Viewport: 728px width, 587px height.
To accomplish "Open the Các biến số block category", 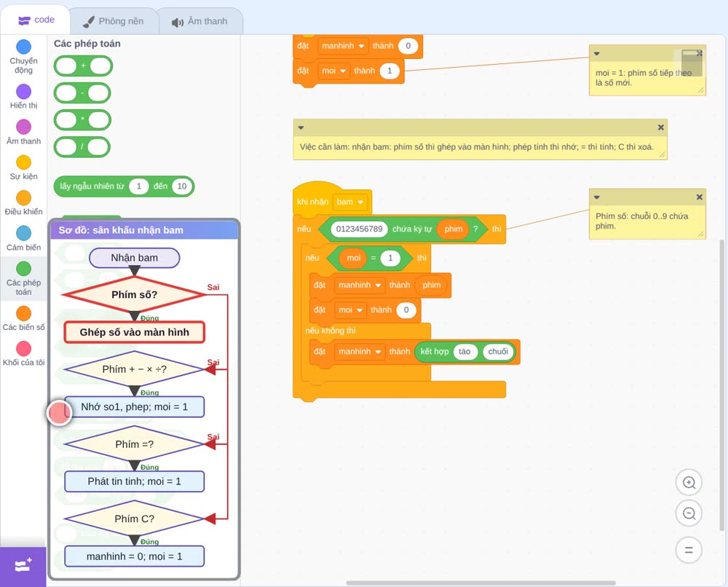I will (x=24, y=318).
